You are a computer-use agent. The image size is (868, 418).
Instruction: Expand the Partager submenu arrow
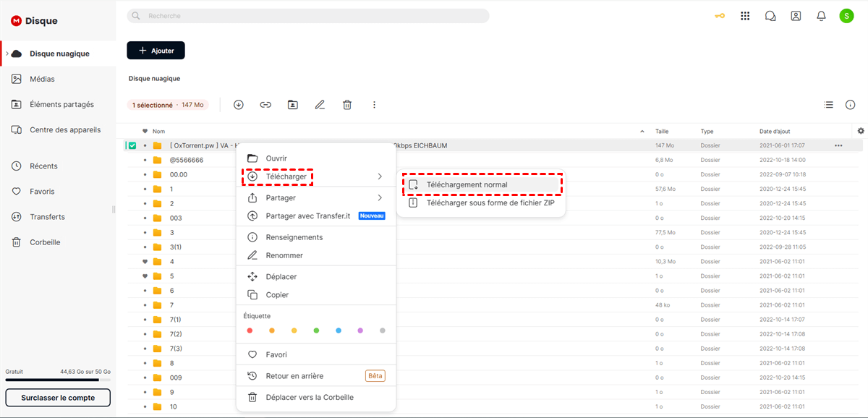coord(380,197)
